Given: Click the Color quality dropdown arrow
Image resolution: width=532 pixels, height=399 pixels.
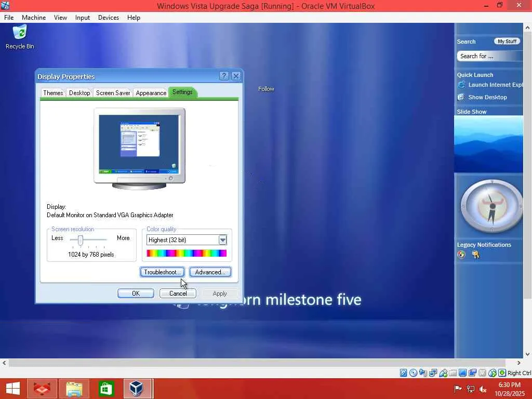Looking at the screenshot, I should click(x=222, y=240).
